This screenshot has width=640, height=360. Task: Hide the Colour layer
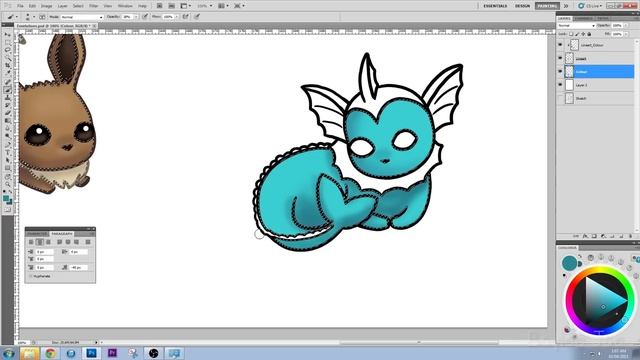560,71
